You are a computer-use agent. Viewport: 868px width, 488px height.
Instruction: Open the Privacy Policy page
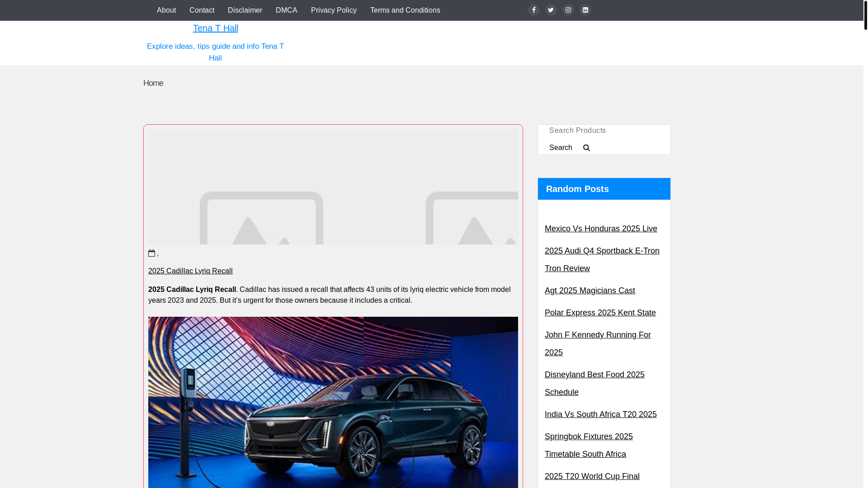pos(334,10)
